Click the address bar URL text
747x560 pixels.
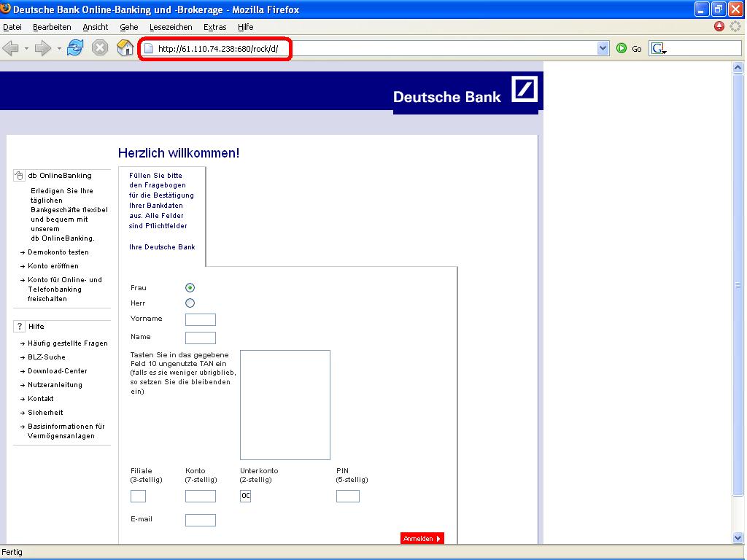[x=218, y=49]
